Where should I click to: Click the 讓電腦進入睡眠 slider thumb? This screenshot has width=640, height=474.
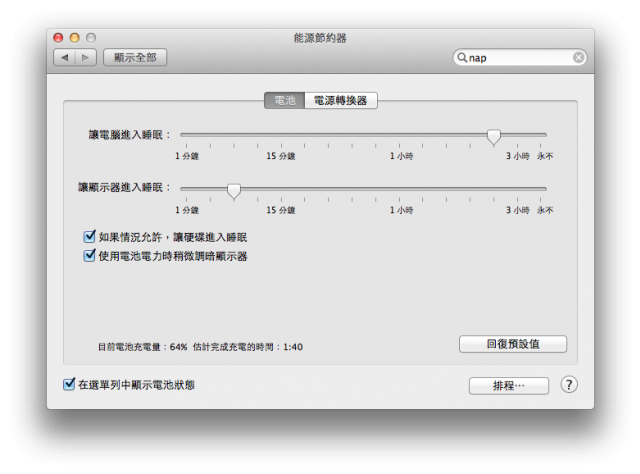[493, 137]
